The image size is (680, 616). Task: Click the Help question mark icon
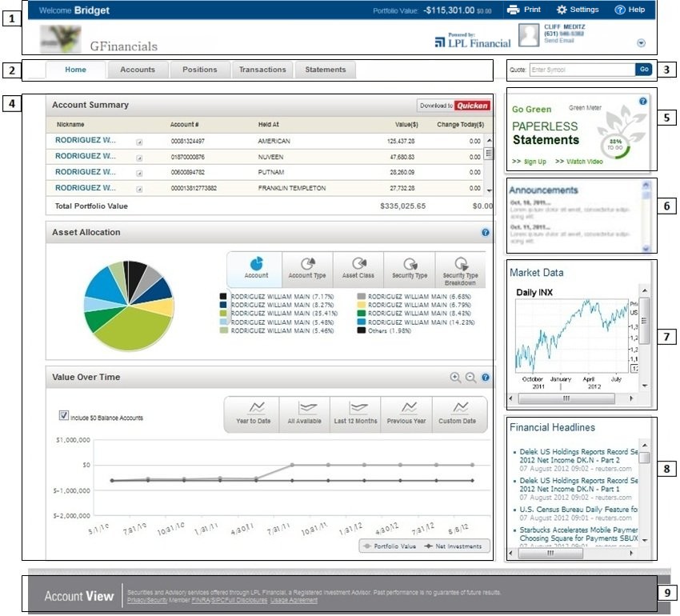point(619,10)
